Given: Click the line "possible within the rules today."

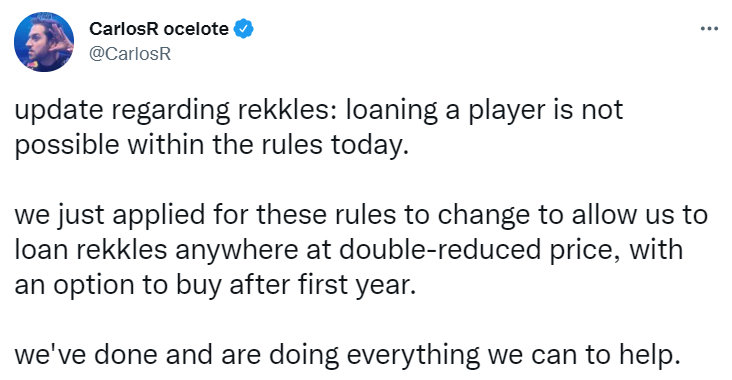Looking at the screenshot, I should [x=211, y=145].
